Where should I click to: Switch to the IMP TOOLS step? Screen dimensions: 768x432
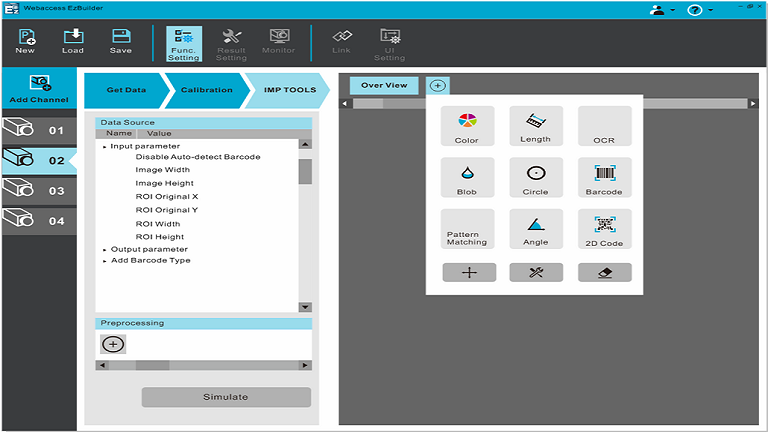pyautogui.click(x=289, y=90)
